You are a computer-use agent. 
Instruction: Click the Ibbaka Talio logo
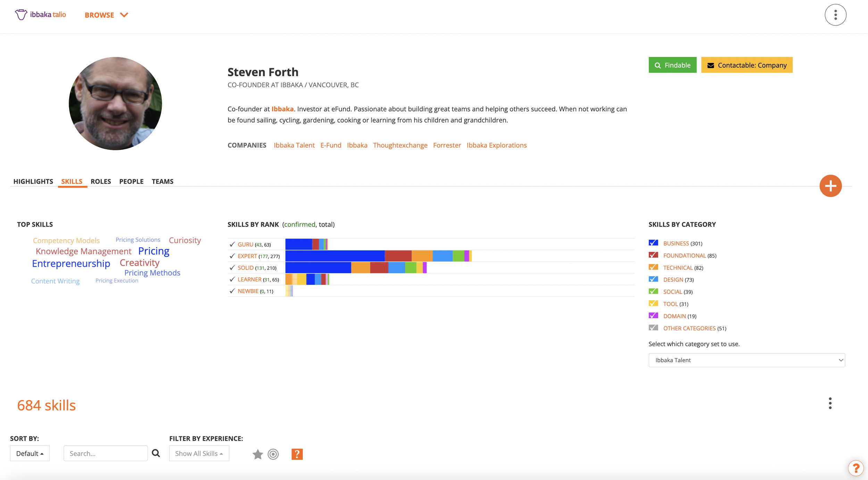(x=41, y=15)
